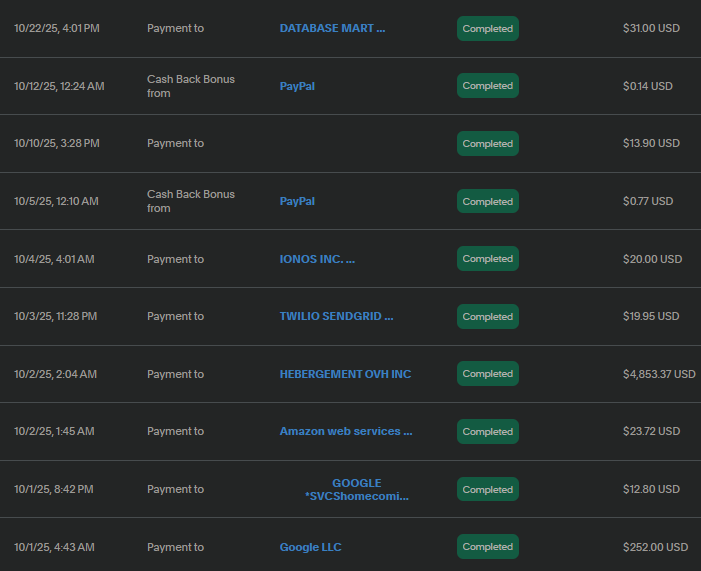This screenshot has width=701, height=571.
Task: Click Completed status on the IONOS row
Action: (487, 259)
